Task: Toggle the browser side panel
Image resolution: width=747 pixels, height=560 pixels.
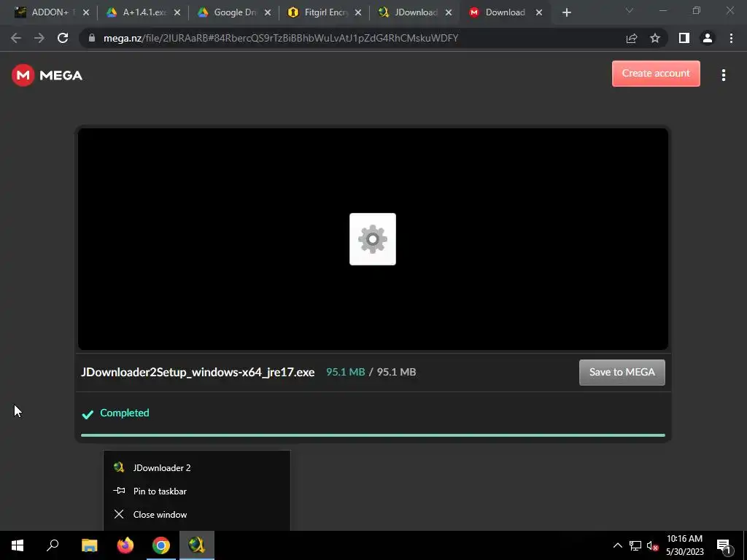Action: click(x=684, y=38)
